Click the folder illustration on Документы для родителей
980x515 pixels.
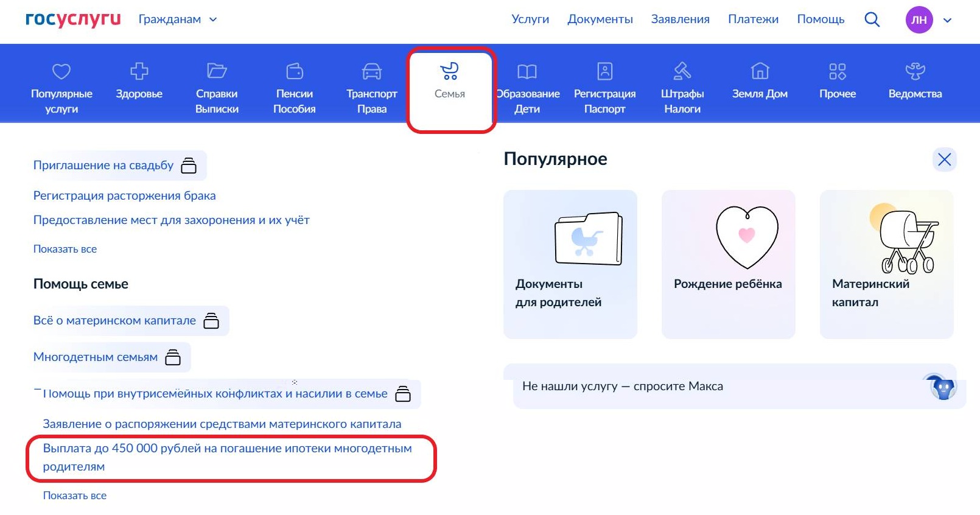589,238
